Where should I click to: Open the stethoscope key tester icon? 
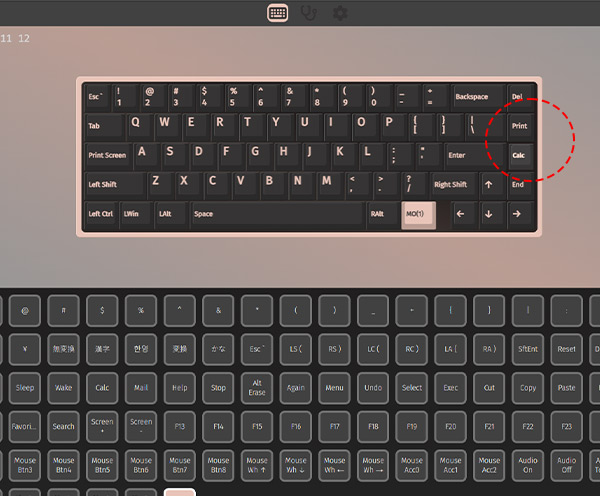coord(308,13)
